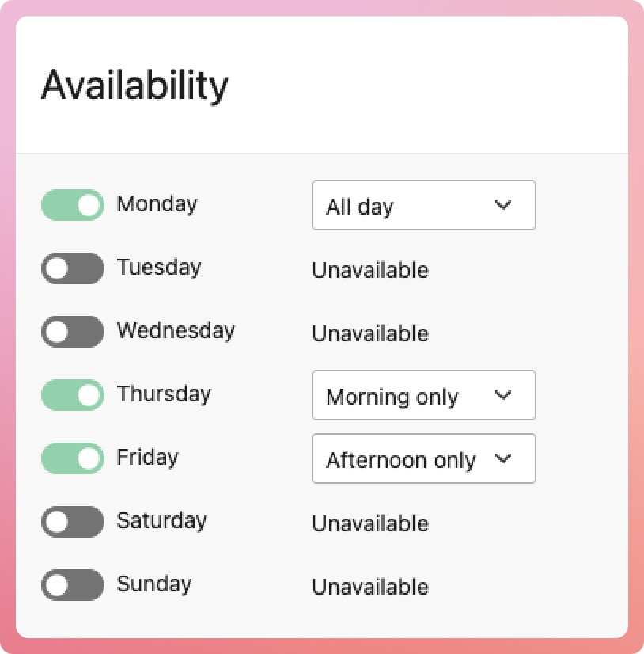
Task: Open Friday's Afternoon only dropdown
Action: pos(423,459)
